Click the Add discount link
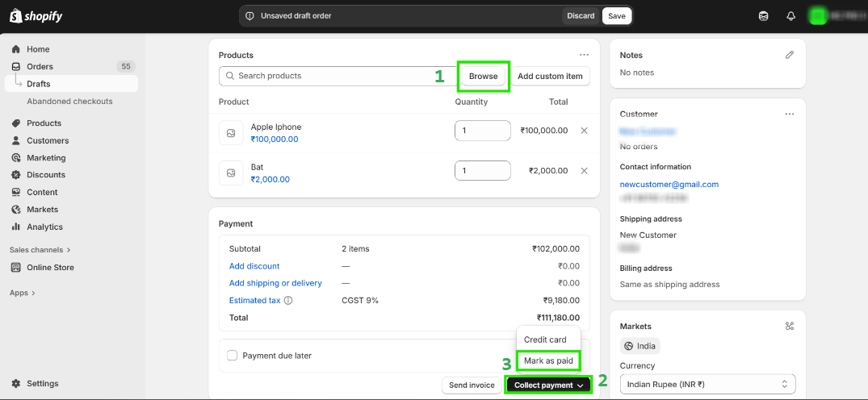 pos(254,266)
